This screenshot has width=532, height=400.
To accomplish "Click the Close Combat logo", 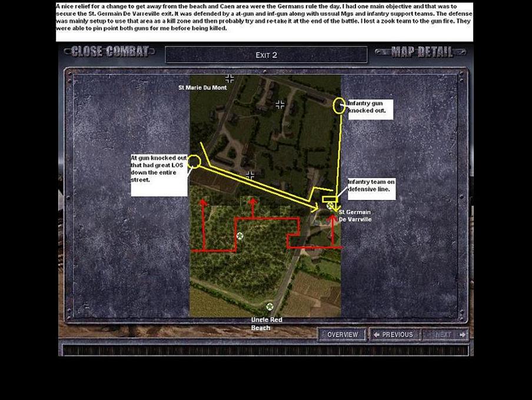I will tap(109, 52).
